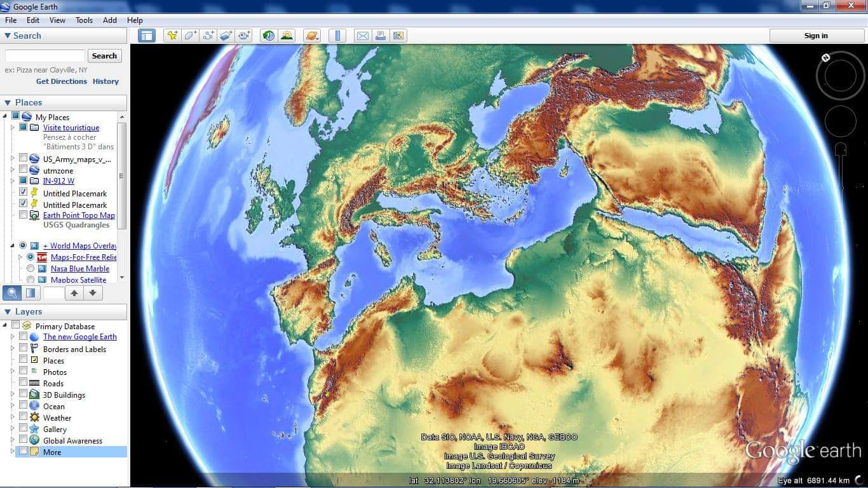Click the Email toolbar icon
Image resolution: width=868 pixels, height=488 pixels.
[362, 36]
